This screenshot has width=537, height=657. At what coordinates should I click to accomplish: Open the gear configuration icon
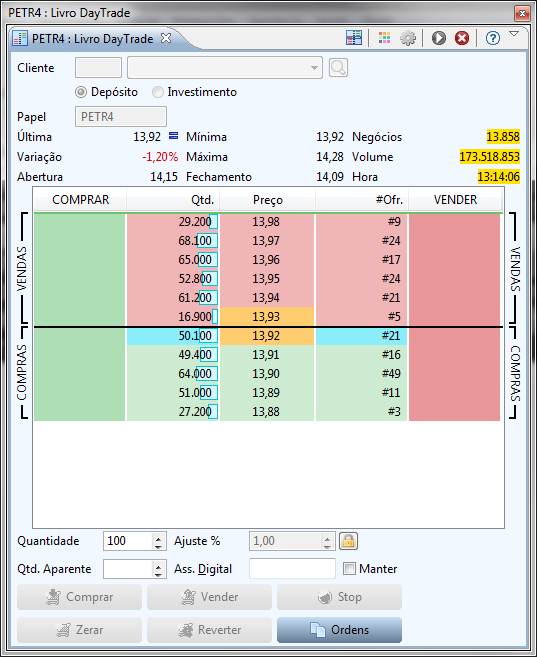click(x=408, y=38)
